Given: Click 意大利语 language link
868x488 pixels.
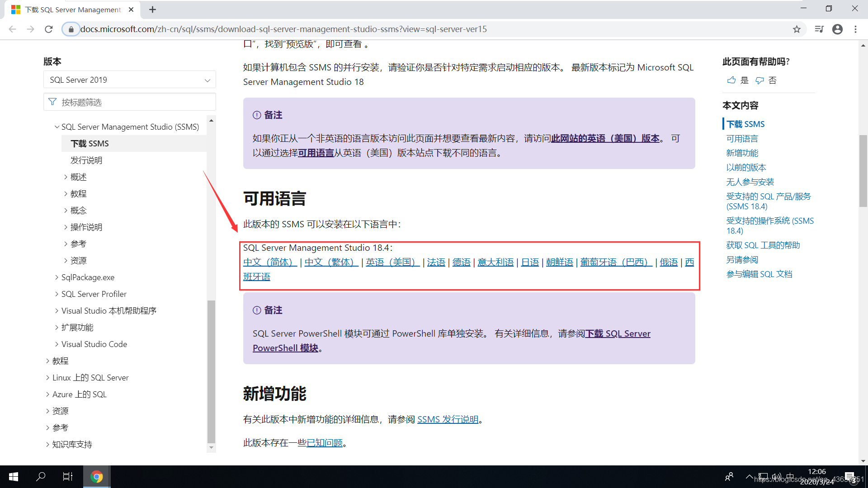Looking at the screenshot, I should tap(495, 263).
